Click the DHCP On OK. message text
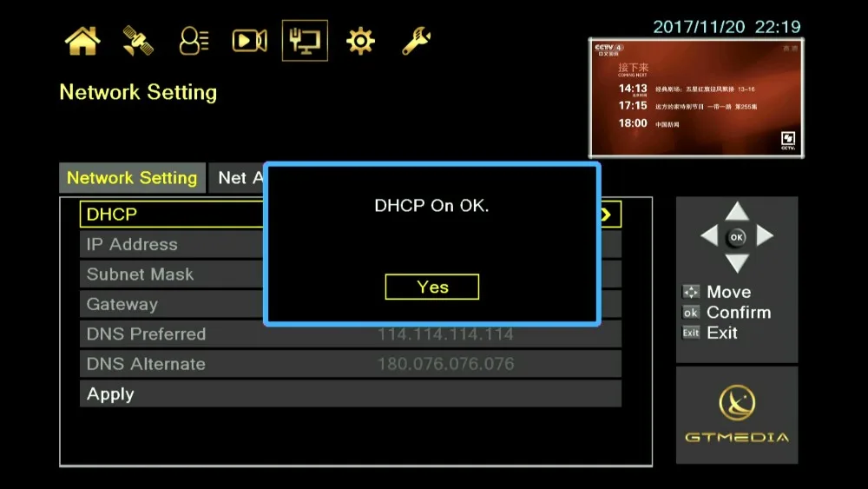868x489 pixels. tap(431, 206)
